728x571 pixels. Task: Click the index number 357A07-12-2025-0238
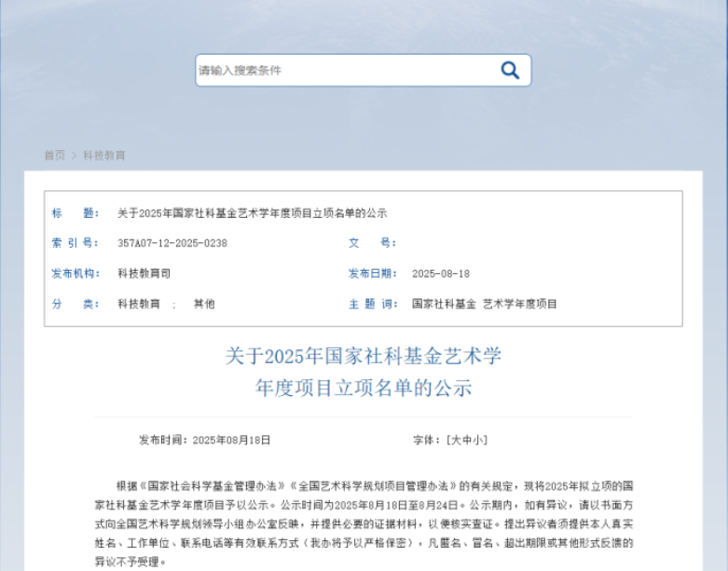pos(172,243)
